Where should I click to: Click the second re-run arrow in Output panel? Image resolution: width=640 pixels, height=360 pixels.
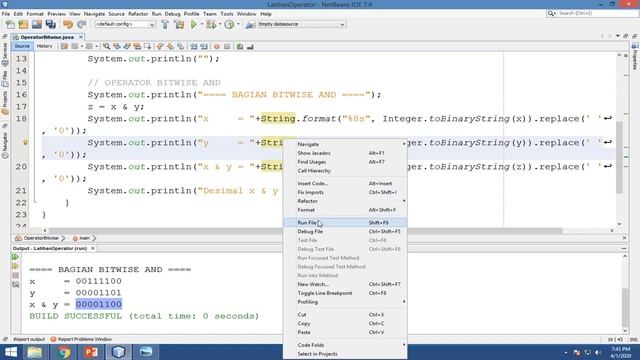coord(16,266)
